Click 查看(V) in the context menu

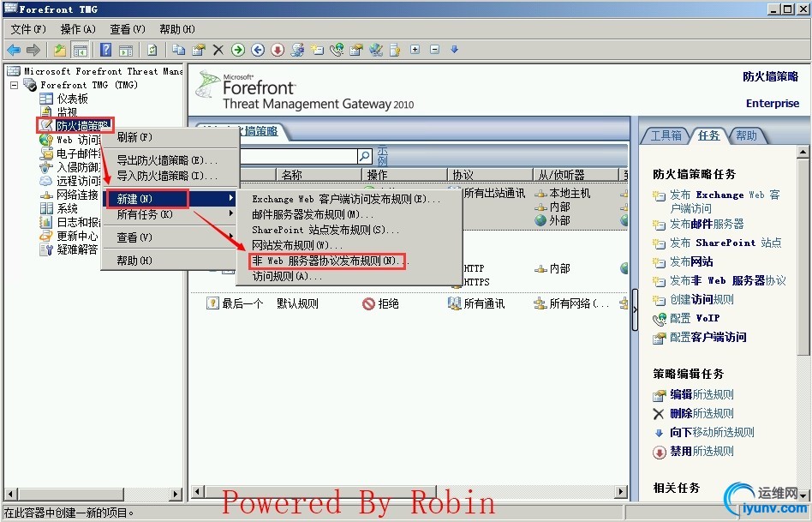click(x=170, y=237)
